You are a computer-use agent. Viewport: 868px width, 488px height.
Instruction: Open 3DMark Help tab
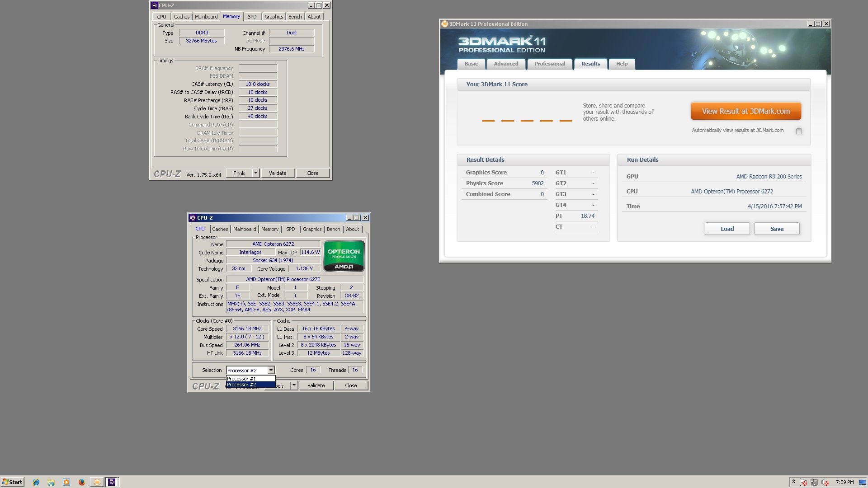coord(622,64)
